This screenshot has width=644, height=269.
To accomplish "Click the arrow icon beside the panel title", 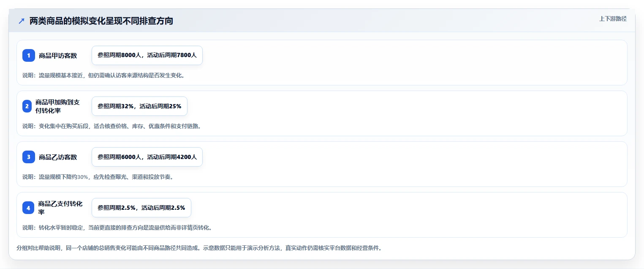I will (x=22, y=21).
